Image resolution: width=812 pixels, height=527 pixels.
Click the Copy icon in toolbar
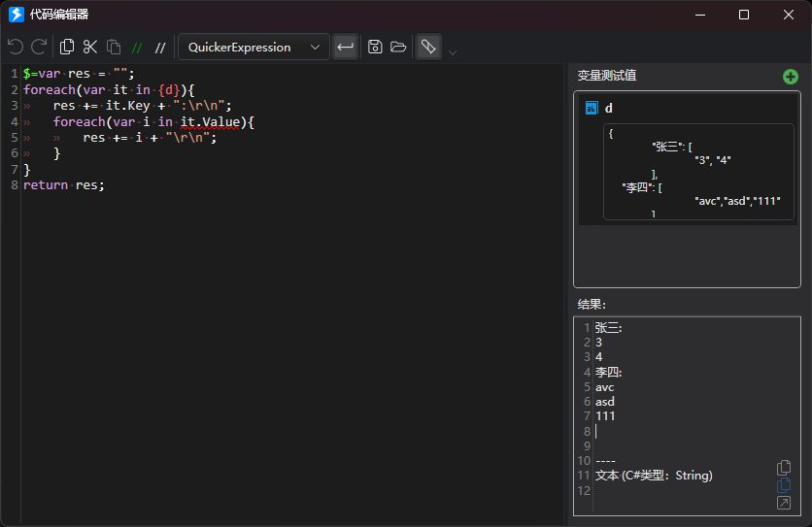(x=67, y=48)
